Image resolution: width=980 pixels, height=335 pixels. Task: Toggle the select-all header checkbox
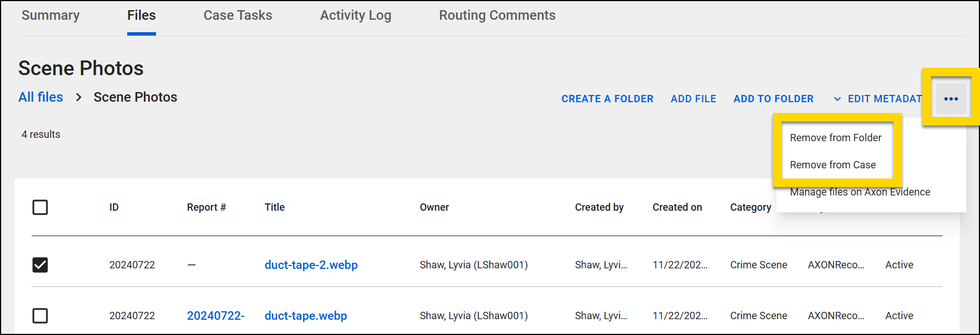40,207
